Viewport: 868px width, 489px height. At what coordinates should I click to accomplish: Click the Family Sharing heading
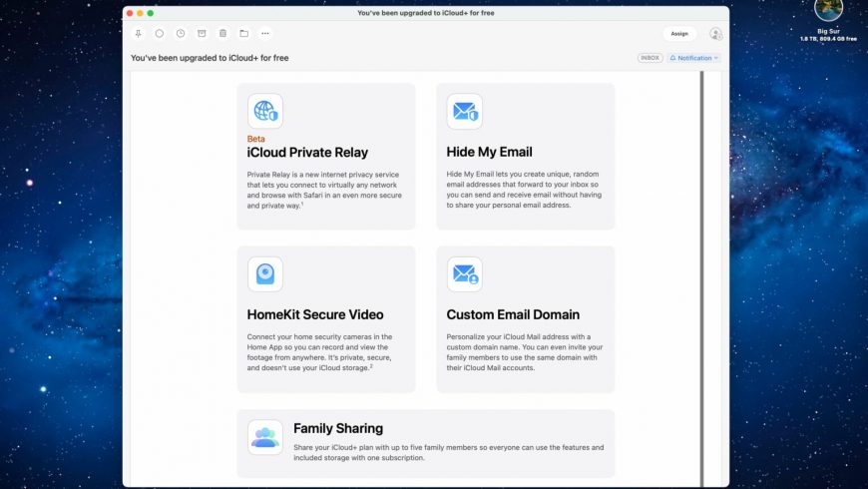[338, 428]
